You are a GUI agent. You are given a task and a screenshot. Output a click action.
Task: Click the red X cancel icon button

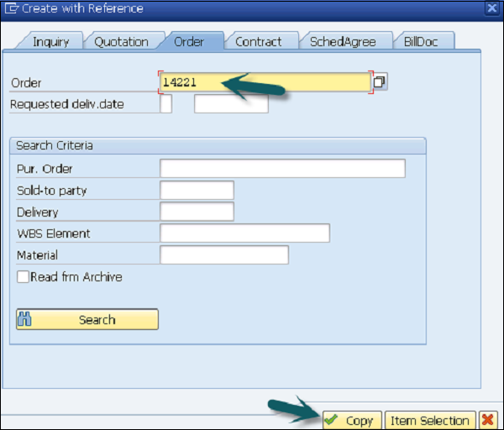click(x=488, y=420)
